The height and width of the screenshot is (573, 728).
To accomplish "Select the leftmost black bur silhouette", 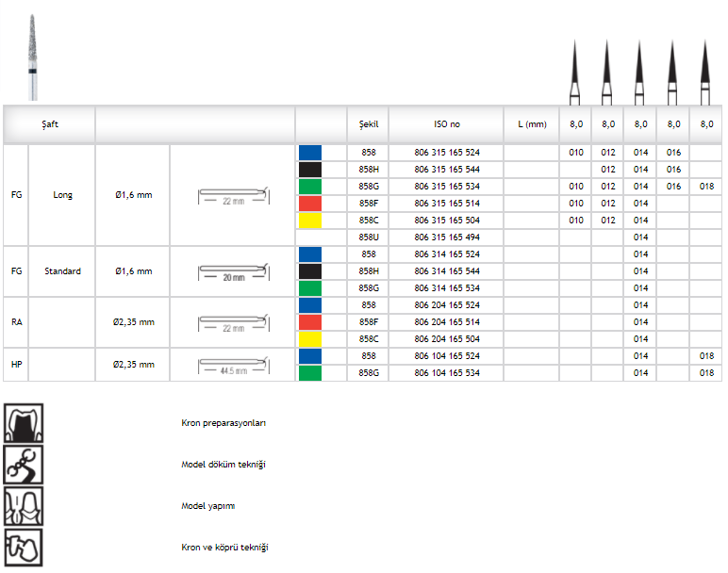I will tap(575, 73).
